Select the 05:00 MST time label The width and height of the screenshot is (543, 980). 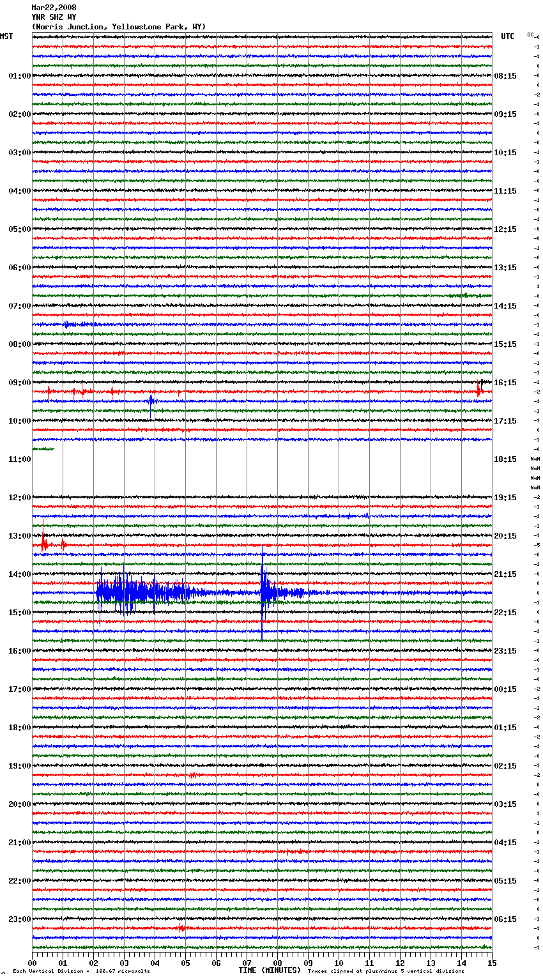20,229
